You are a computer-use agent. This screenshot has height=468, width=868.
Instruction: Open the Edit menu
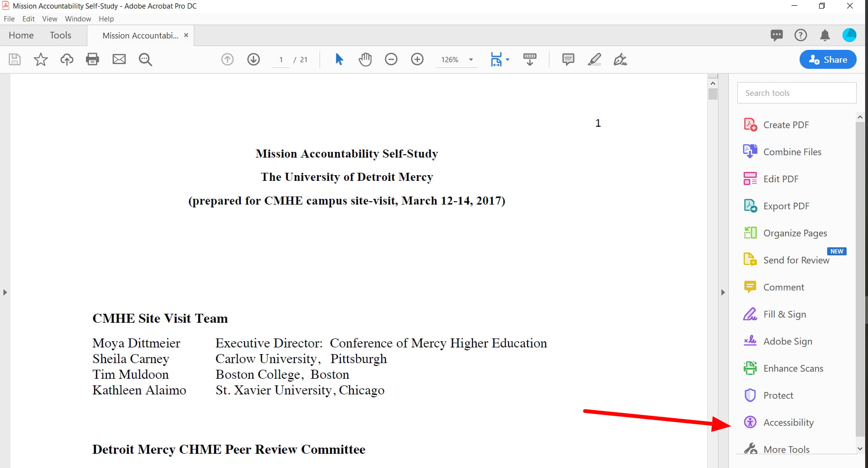28,19
